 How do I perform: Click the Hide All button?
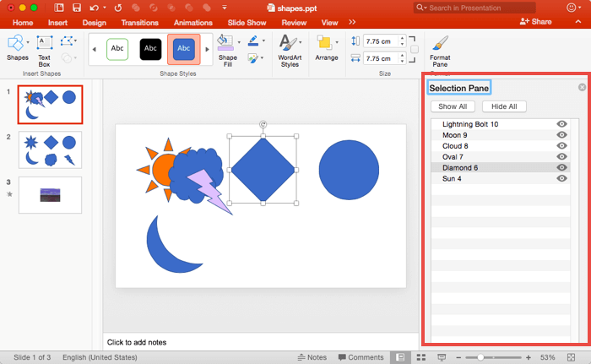click(x=505, y=106)
